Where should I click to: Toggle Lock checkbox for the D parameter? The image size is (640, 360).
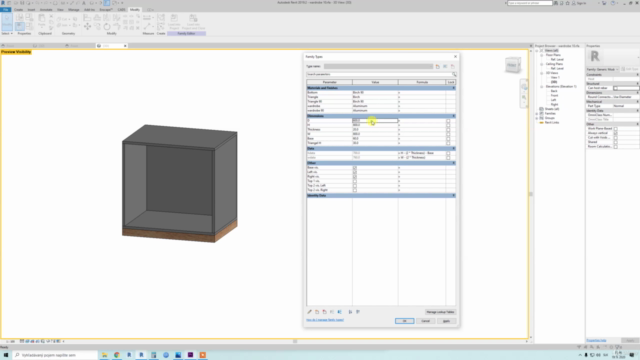448,121
